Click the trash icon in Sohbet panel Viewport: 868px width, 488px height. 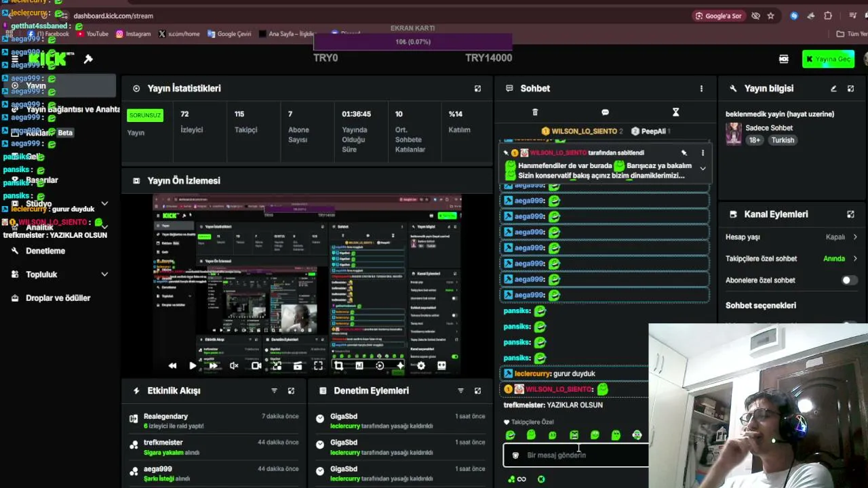pos(535,113)
